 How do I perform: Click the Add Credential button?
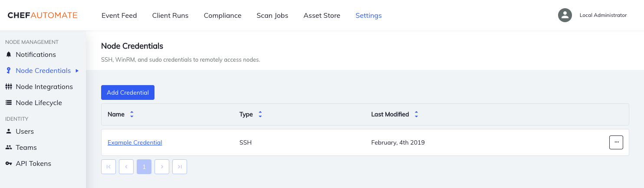(x=128, y=92)
